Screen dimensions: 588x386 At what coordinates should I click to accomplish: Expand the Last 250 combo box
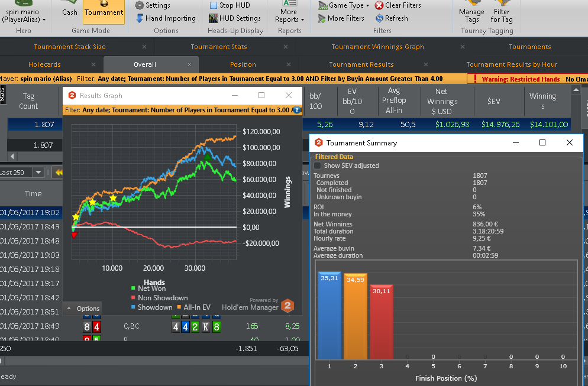tap(38, 173)
